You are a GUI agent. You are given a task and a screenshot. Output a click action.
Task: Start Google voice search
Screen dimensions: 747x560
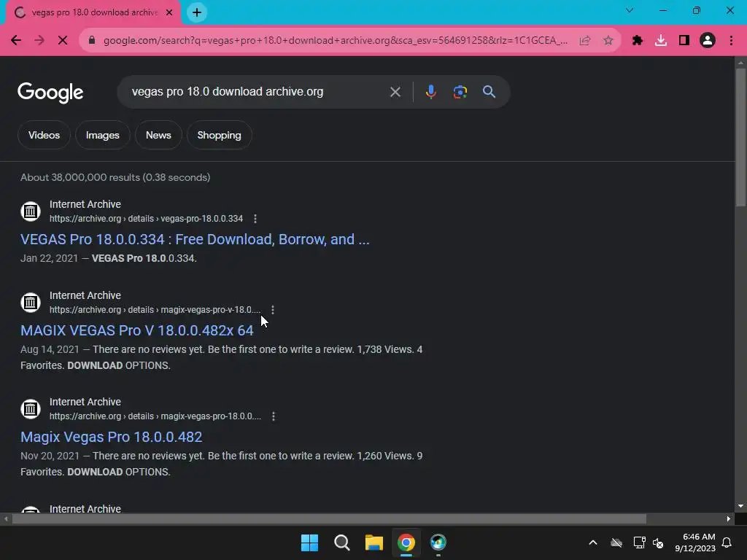pos(430,92)
